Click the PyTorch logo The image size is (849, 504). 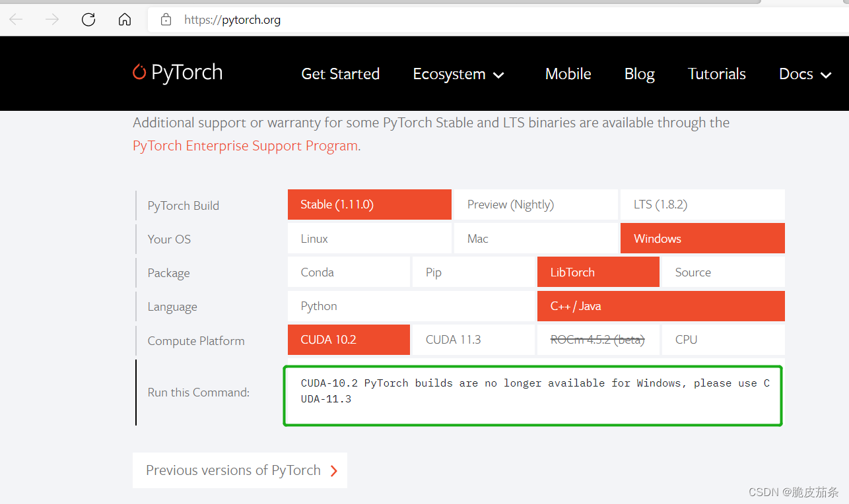(x=178, y=73)
